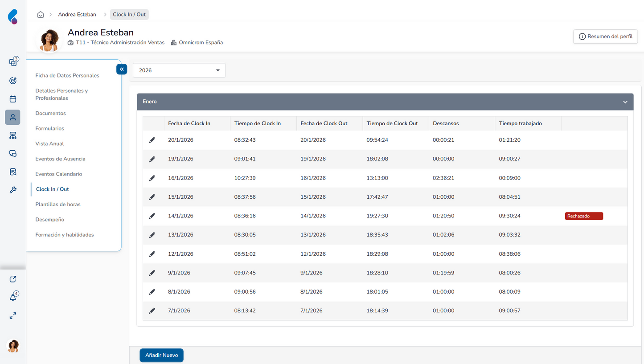Click the organization chart sidebar icon
The image size is (644, 364).
[13, 135]
